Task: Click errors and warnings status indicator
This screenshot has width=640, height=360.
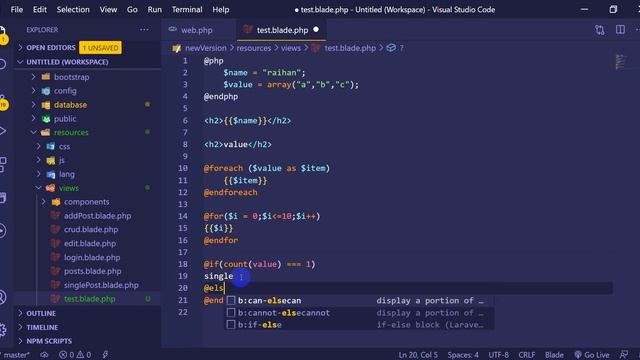Action: [75, 355]
